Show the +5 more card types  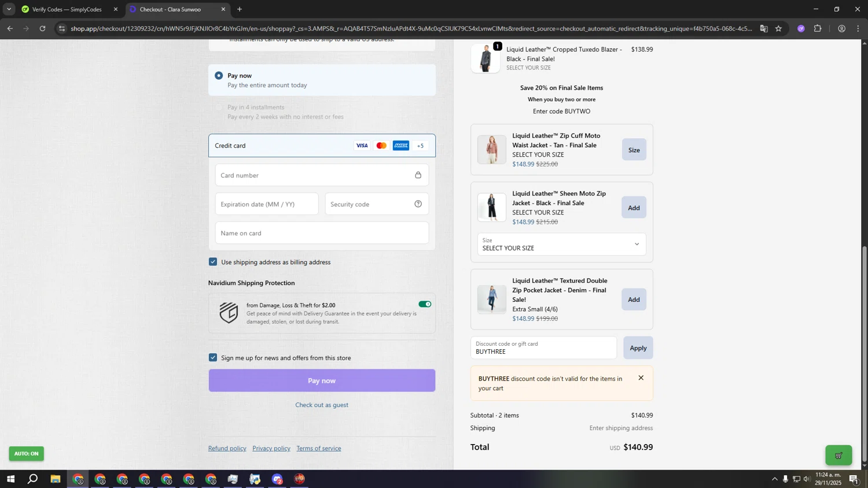tap(421, 146)
